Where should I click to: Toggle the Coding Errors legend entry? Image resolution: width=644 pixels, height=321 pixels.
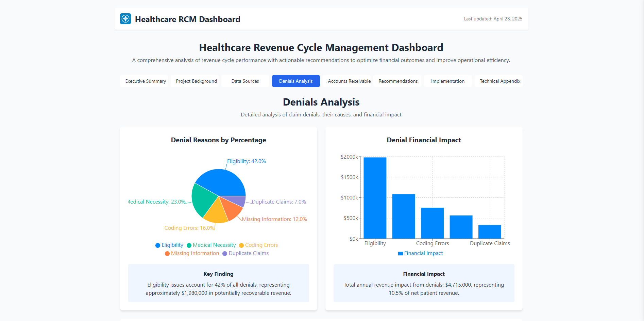coord(258,245)
